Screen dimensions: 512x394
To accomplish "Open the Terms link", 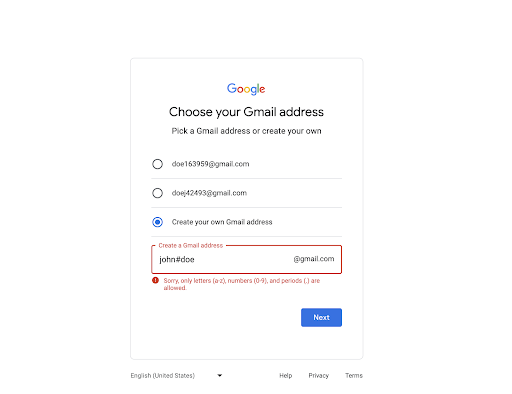I will point(354,376).
